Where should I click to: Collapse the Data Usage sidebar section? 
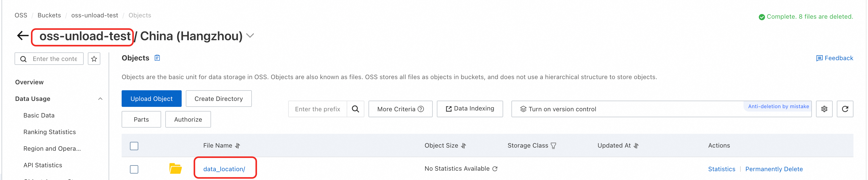[100, 99]
